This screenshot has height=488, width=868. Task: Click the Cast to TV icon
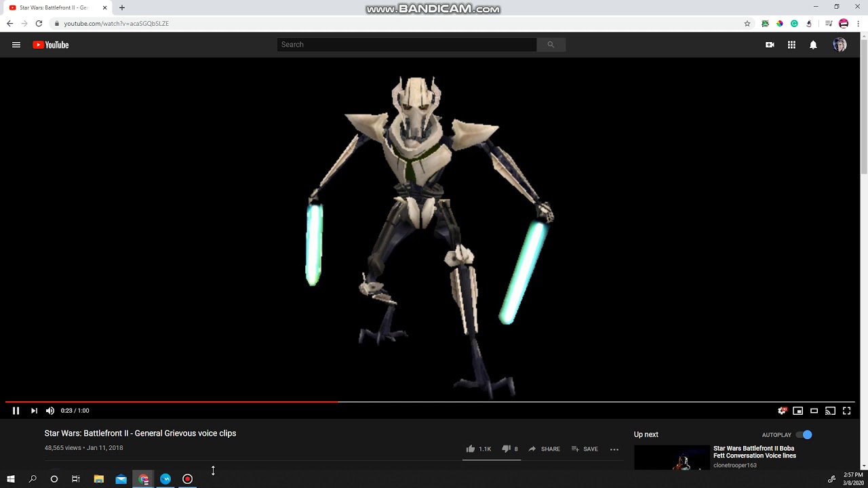[x=830, y=411]
